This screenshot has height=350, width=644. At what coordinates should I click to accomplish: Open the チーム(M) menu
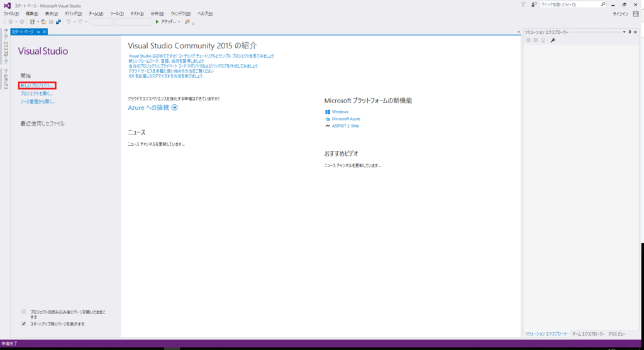tap(96, 14)
